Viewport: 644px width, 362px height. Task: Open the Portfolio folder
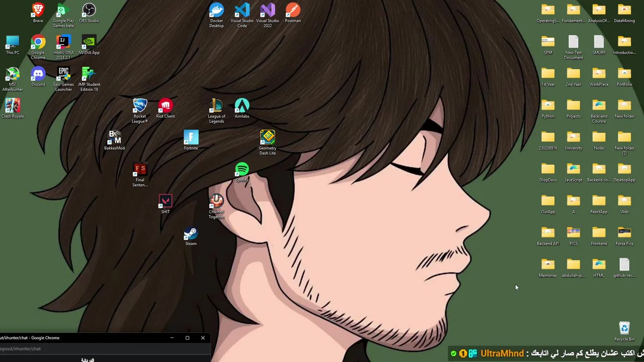(x=624, y=76)
